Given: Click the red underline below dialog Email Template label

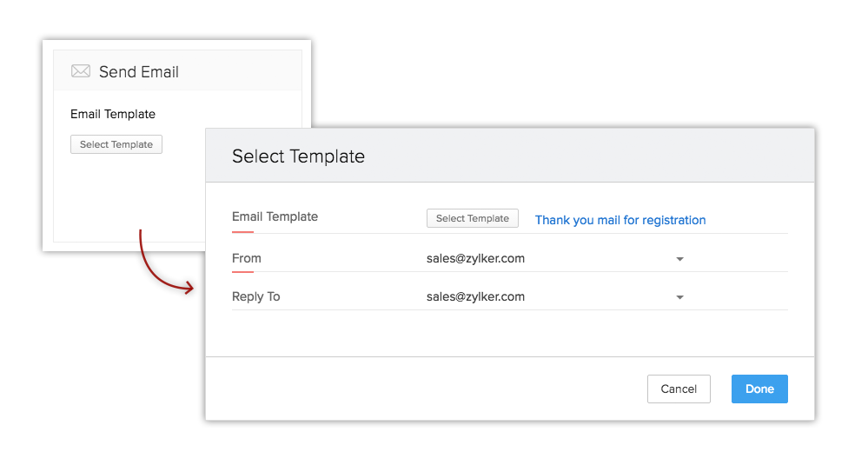Looking at the screenshot, I should pos(242,232).
